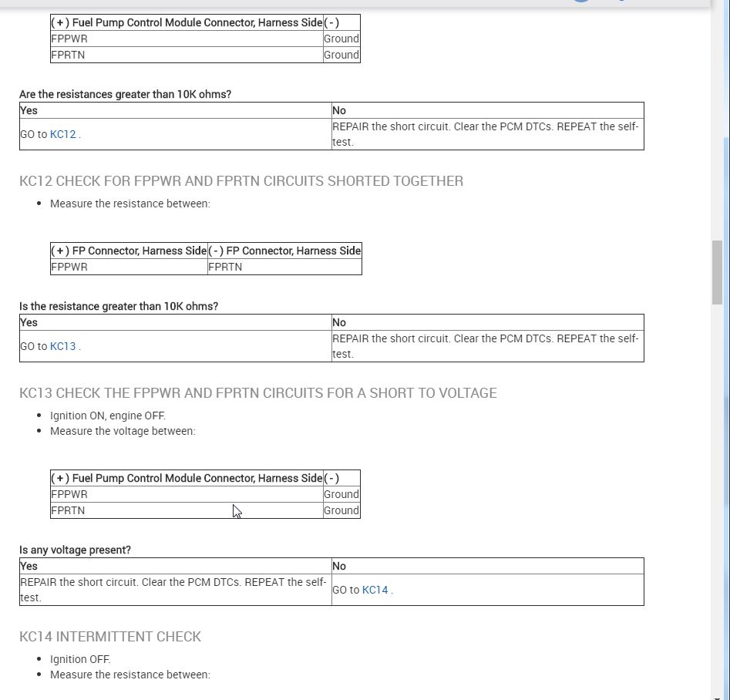
Task: Click the 'Ignition ON, engine OFF' step
Action: [x=108, y=416]
